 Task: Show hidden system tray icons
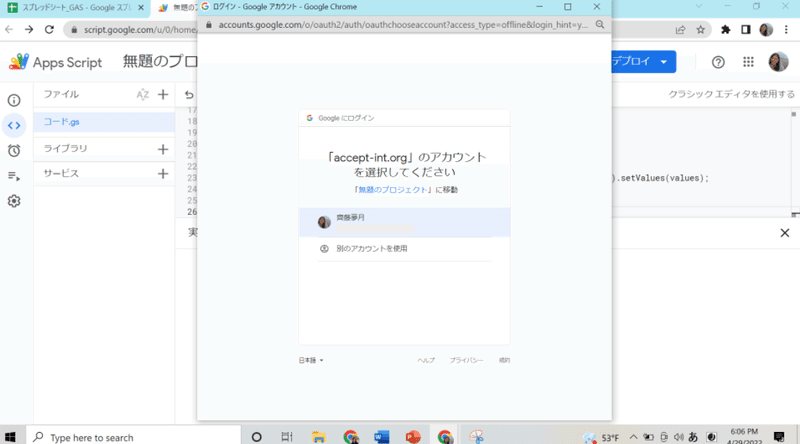[x=633, y=437]
